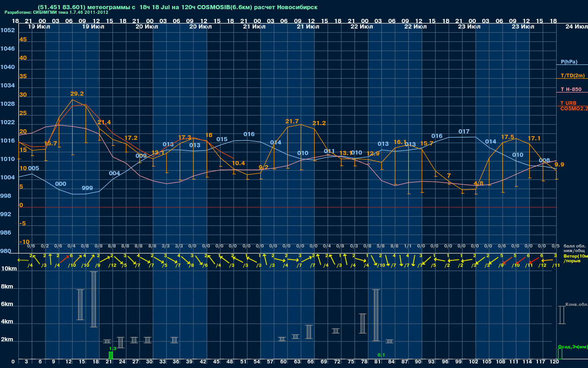This screenshot has height=368, width=588.
Task: Click the 008 pressure label
Action: click(x=544, y=161)
